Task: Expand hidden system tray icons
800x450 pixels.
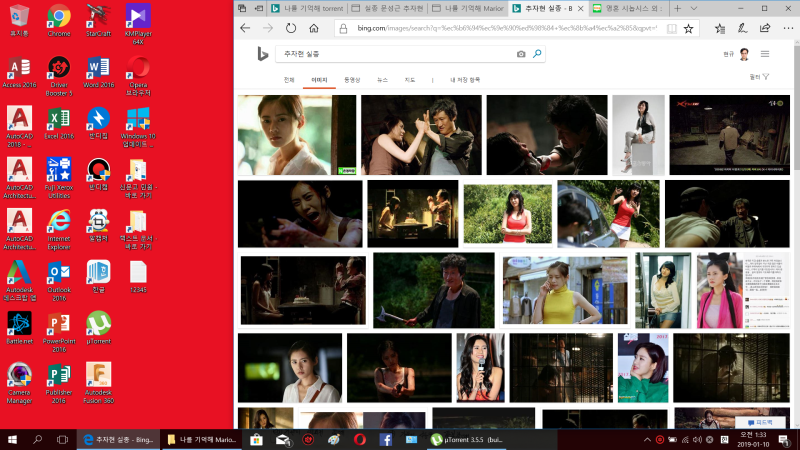Action: pyautogui.click(x=647, y=439)
